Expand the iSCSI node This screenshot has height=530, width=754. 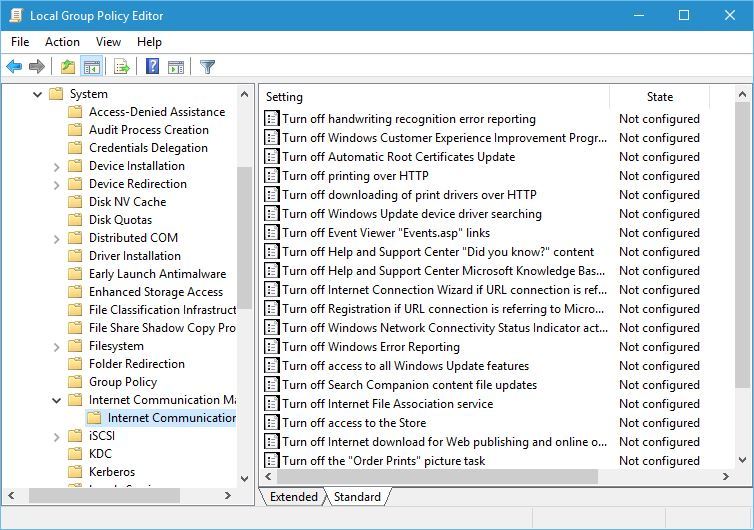click(x=57, y=437)
